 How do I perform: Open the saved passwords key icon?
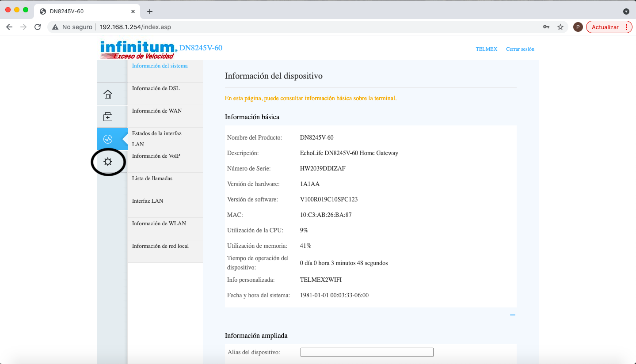click(546, 27)
